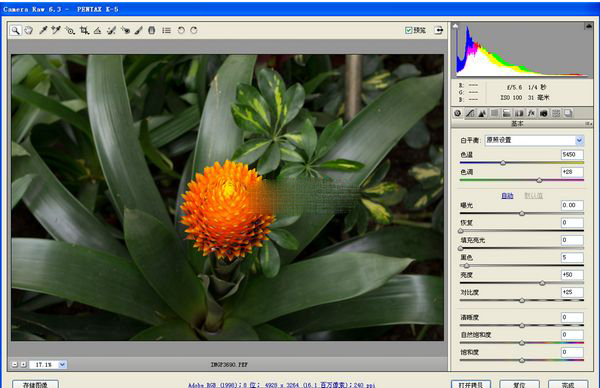Select the Crop tool

[x=84, y=30]
